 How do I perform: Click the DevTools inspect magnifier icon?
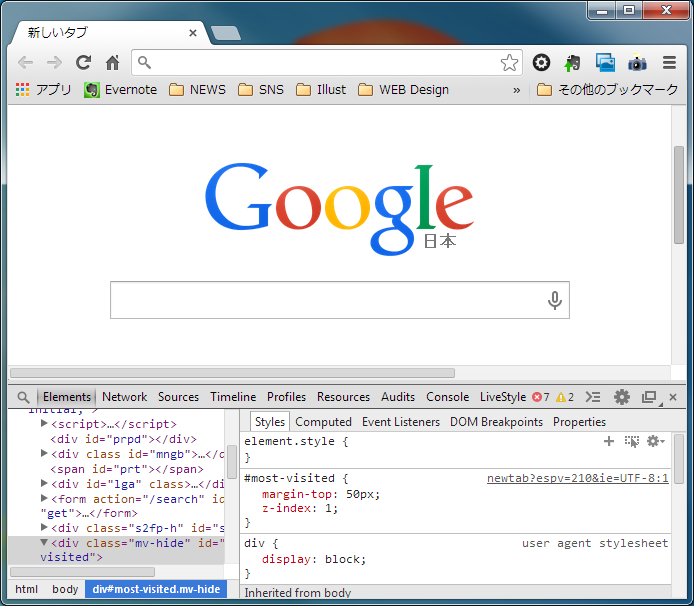[x=23, y=397]
